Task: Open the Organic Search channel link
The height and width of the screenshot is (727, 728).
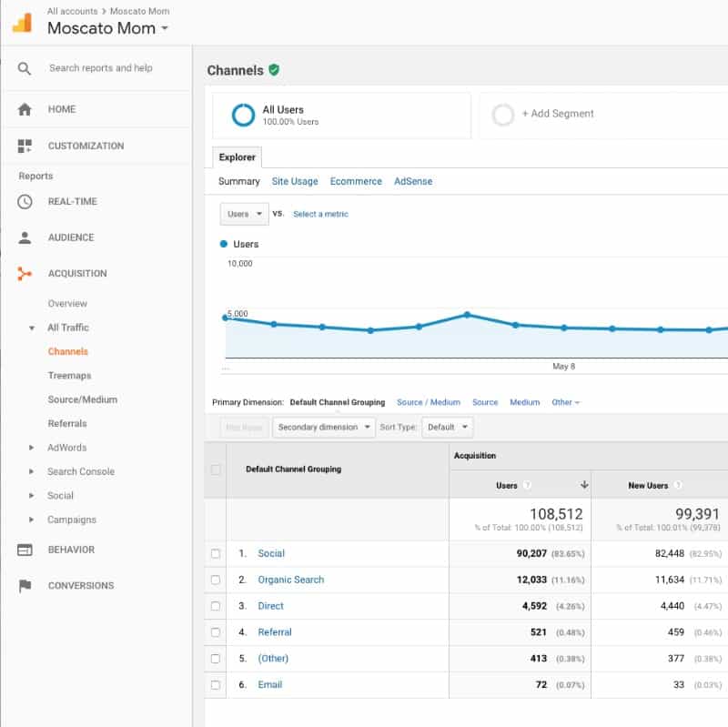Action: pyautogui.click(x=291, y=580)
